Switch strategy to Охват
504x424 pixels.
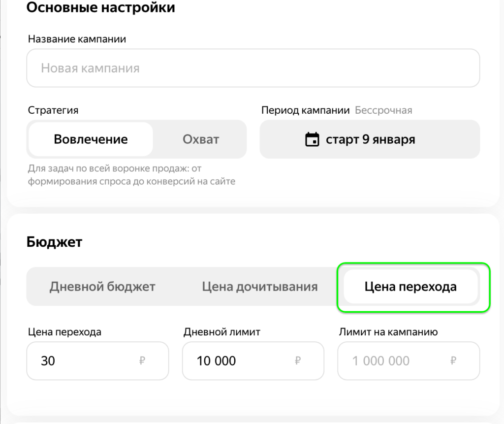(x=200, y=139)
